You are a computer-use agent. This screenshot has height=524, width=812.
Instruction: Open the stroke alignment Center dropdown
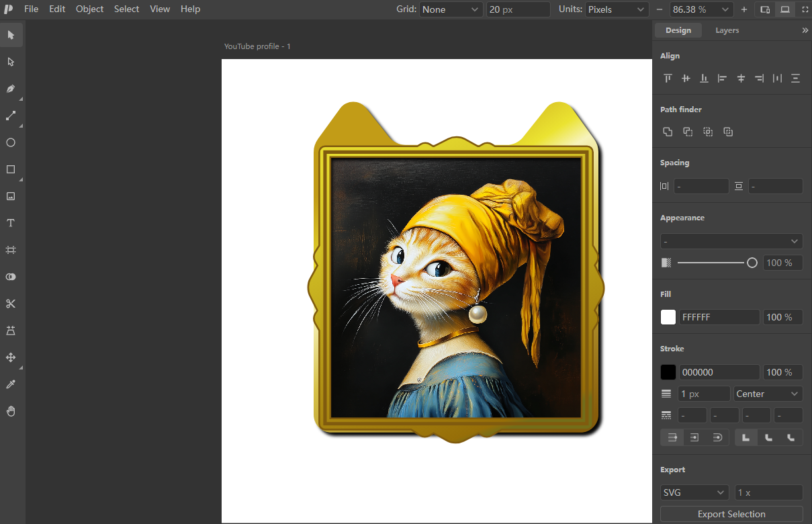point(768,394)
